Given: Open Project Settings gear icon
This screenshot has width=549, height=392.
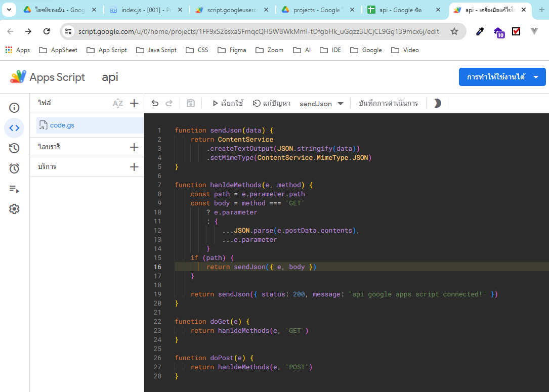Looking at the screenshot, I should tap(14, 209).
